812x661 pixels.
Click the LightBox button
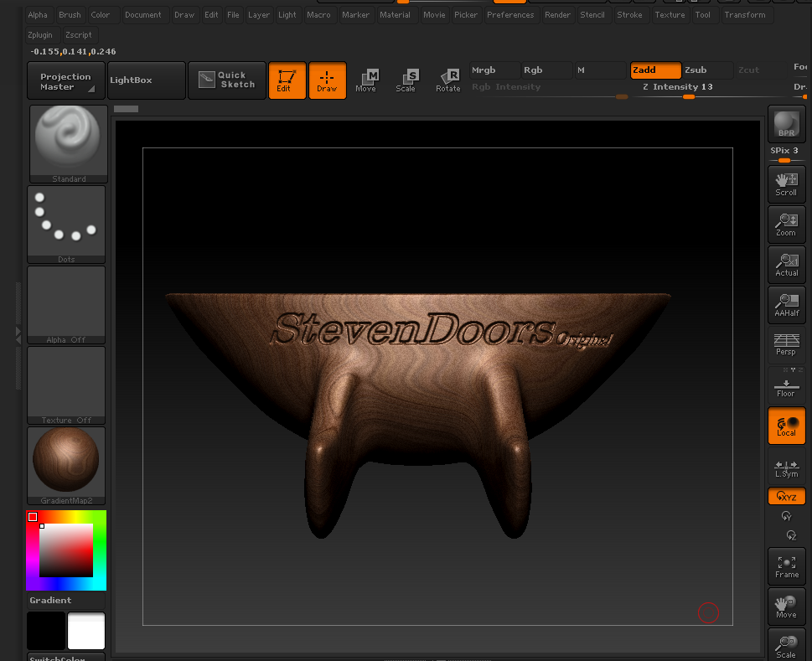146,80
